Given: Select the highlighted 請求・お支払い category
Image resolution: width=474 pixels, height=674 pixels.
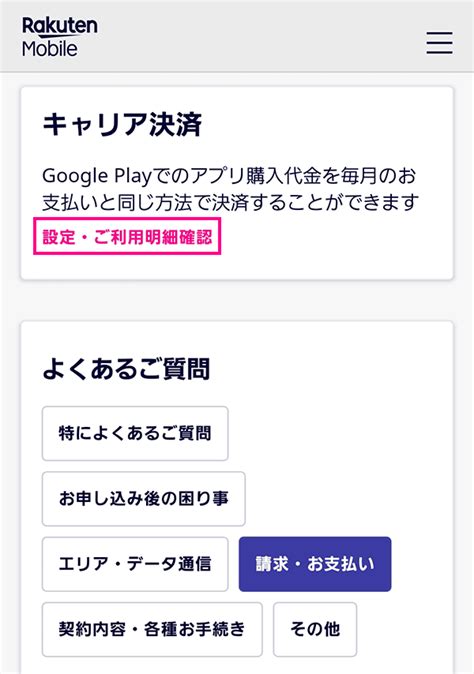Looking at the screenshot, I should (x=315, y=564).
